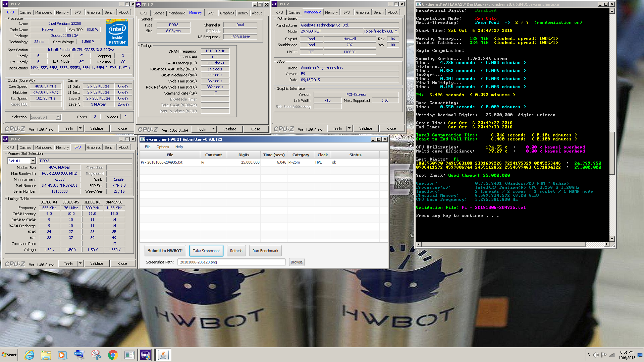Click the console horizontal scrollbar left arrow
644x362 pixels.
(x=418, y=244)
